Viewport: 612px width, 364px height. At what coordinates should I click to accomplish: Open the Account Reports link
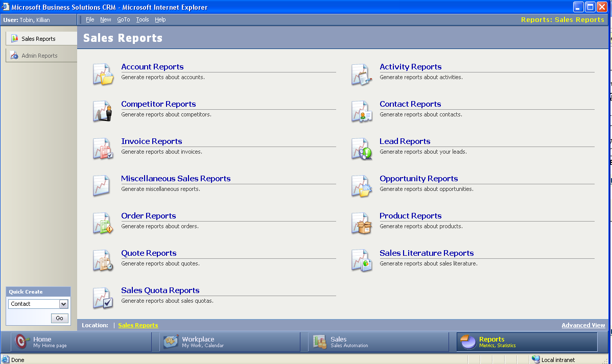tap(152, 67)
